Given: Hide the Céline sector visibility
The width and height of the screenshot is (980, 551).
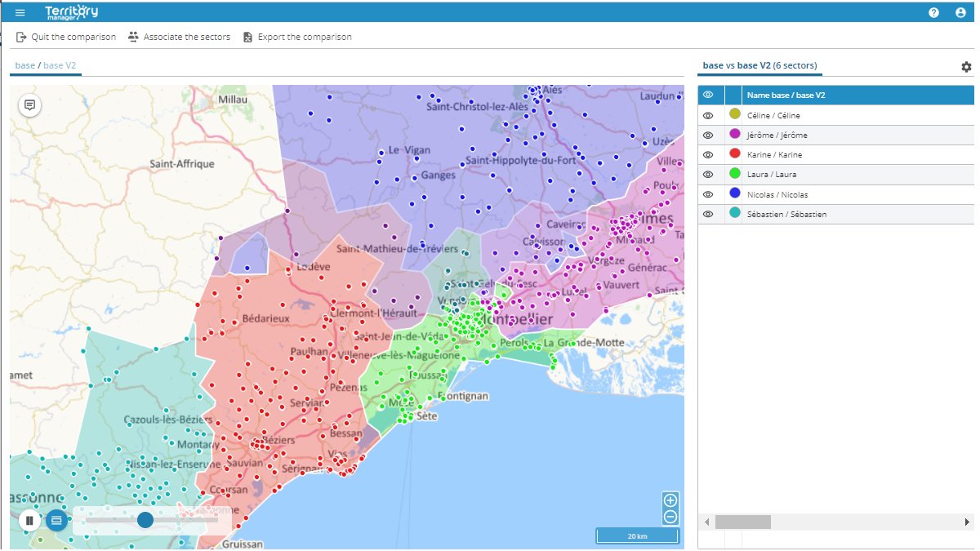Looking at the screenshot, I should 708,115.
